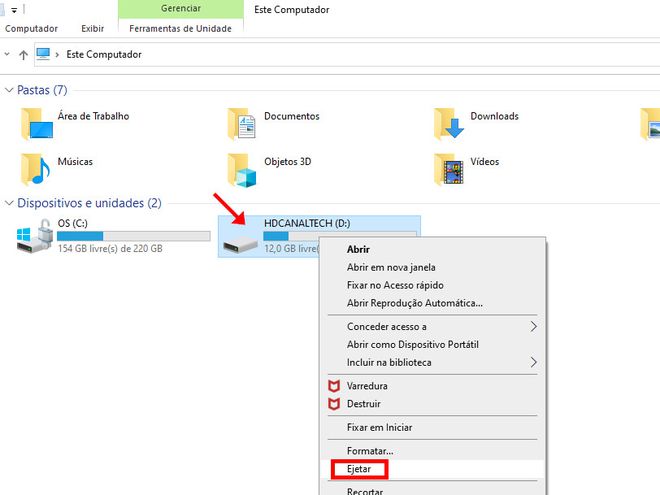Screen dimensions: 660x495
Task: Click the McAfee icon beside Varredura
Action: coord(334,386)
